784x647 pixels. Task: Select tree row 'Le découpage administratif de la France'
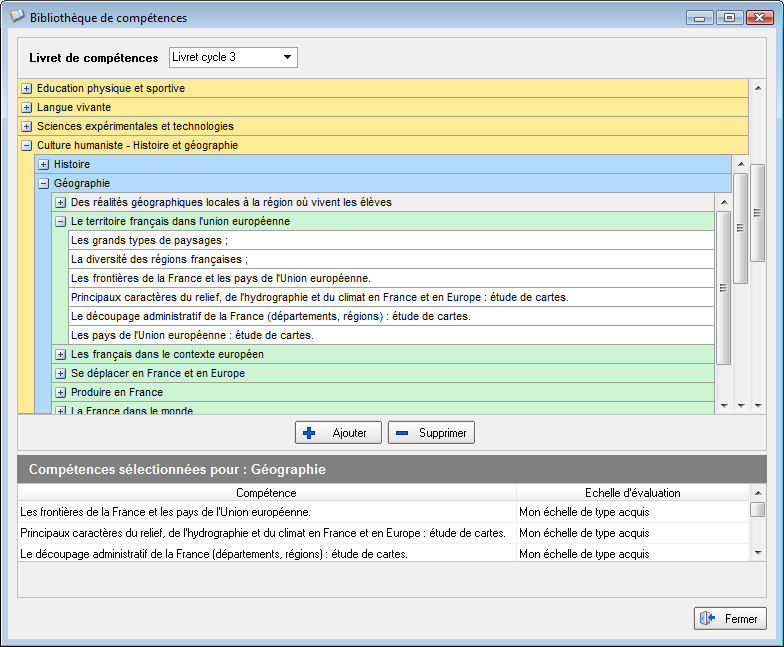(x=391, y=316)
